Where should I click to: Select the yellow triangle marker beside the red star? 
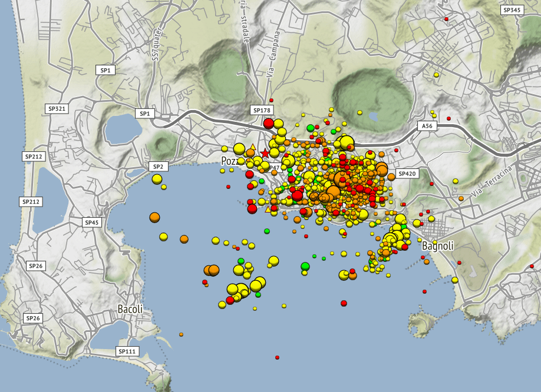click(x=253, y=147)
